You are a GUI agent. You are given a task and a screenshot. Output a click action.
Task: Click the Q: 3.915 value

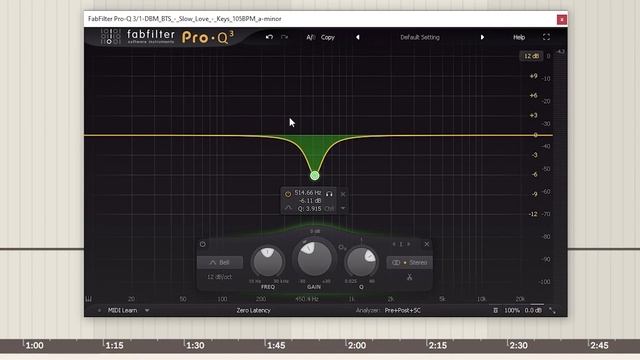coord(309,209)
